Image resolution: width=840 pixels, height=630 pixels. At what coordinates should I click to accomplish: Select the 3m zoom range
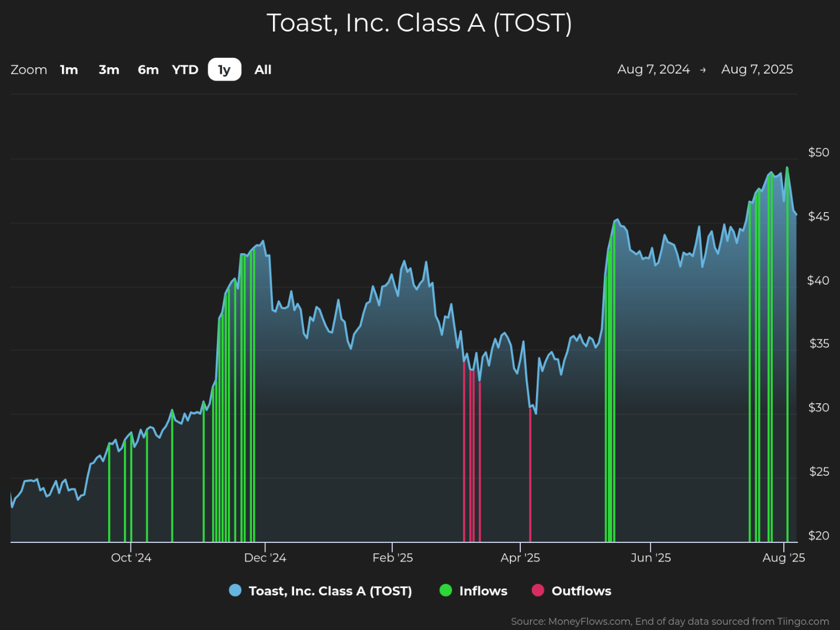(109, 70)
